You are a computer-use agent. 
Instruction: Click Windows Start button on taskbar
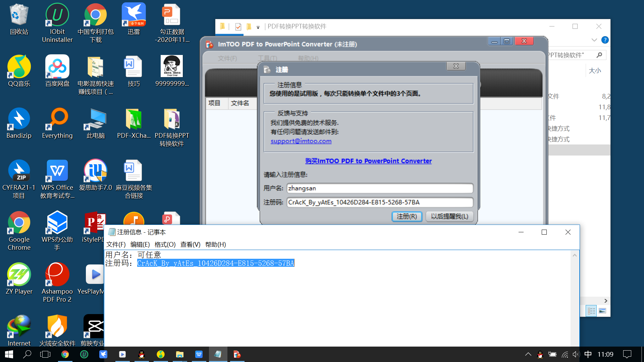[x=9, y=354]
